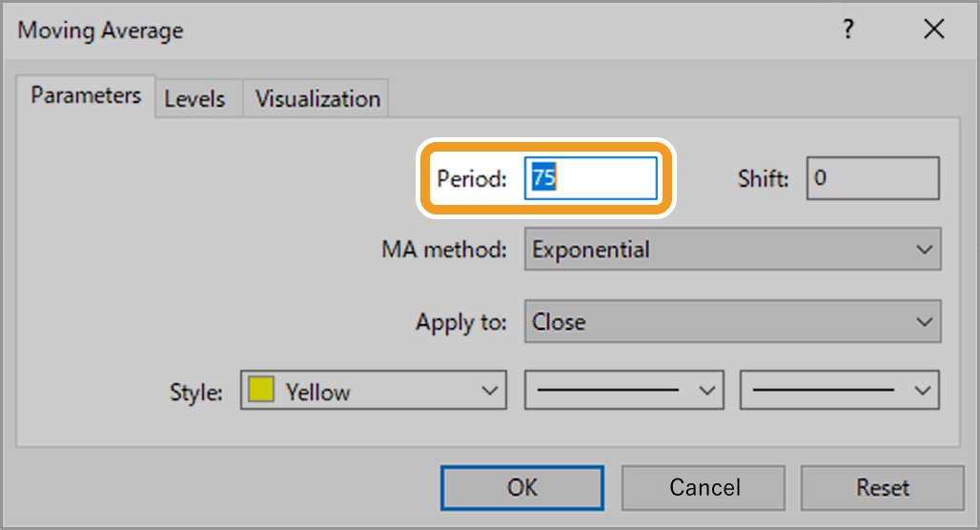
Task: Click the Reset button
Action: click(x=882, y=487)
